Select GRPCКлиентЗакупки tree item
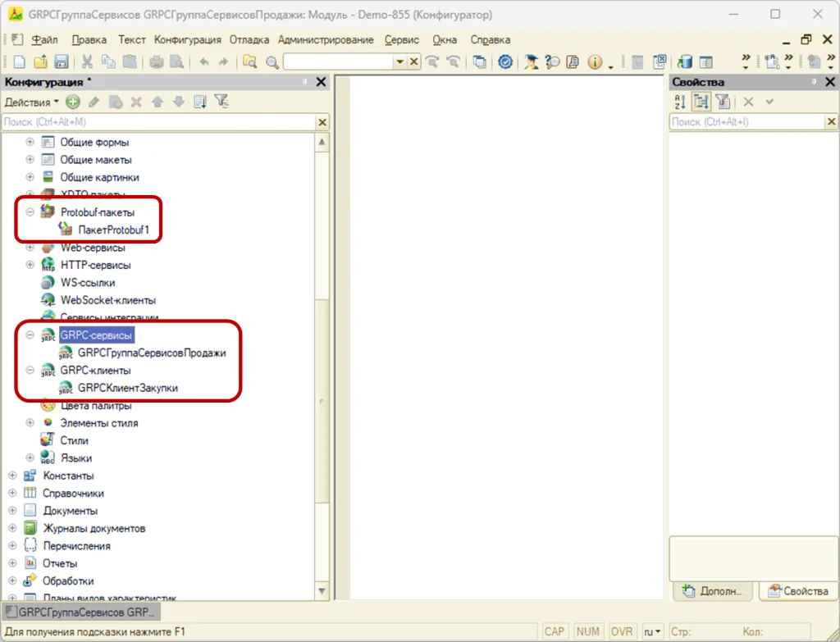 coord(127,388)
